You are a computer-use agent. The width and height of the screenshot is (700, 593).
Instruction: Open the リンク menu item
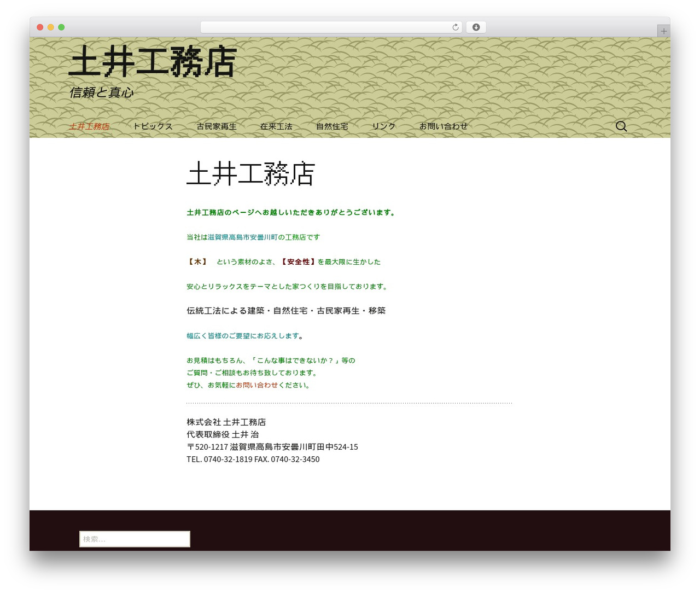pyautogui.click(x=383, y=126)
